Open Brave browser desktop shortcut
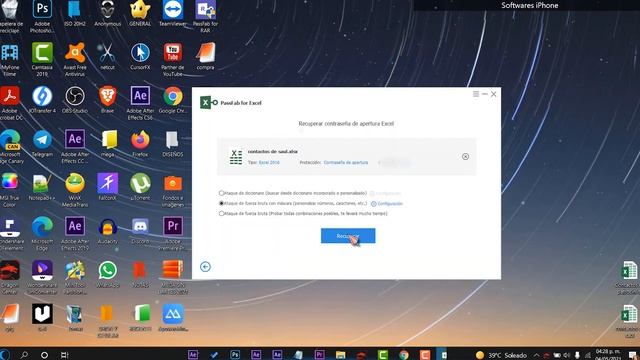Viewport: 640px width, 360px height. pos(107,100)
